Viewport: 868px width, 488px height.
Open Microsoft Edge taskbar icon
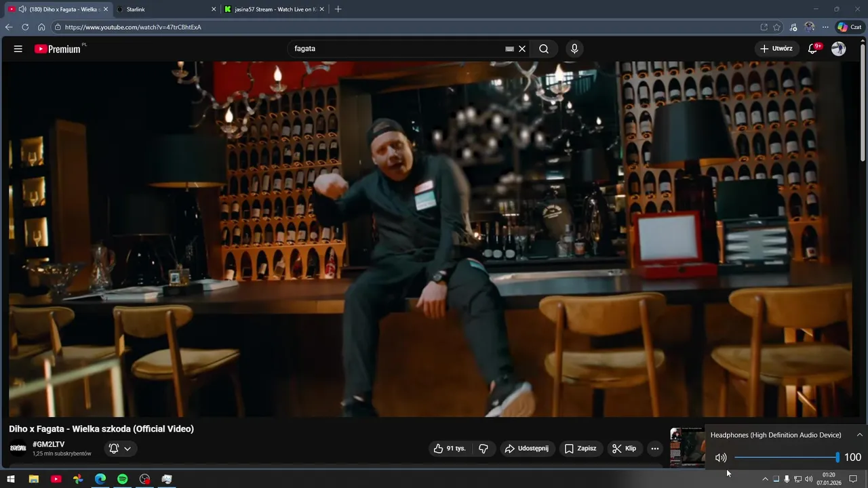pos(100,479)
